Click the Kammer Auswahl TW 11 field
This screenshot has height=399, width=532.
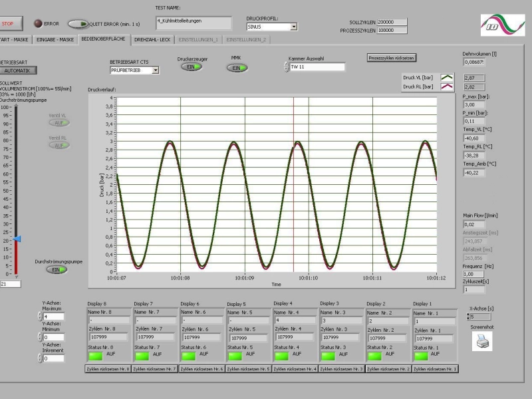pos(317,67)
